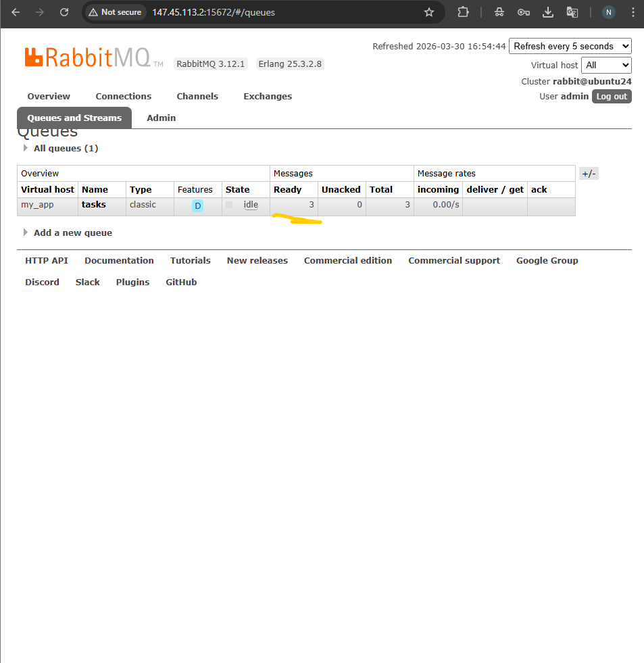Image resolution: width=644 pixels, height=663 pixels.
Task: Sort by Unacked messages column
Action: [341, 190]
